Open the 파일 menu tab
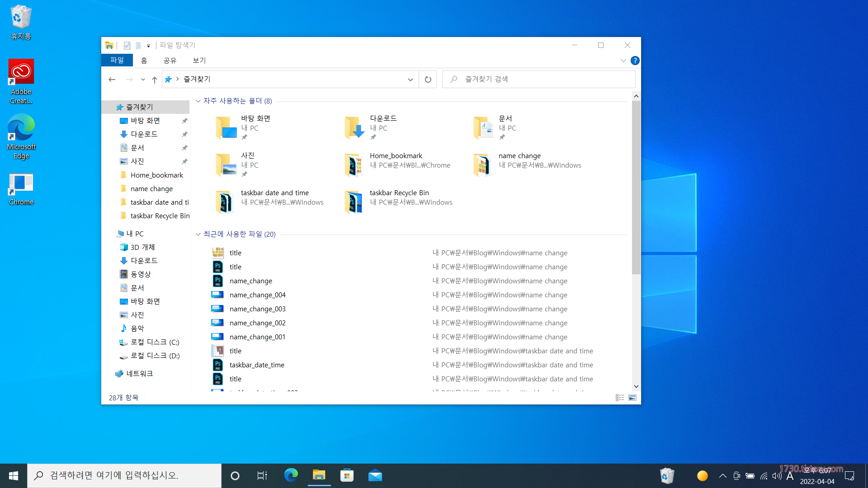 tap(117, 60)
